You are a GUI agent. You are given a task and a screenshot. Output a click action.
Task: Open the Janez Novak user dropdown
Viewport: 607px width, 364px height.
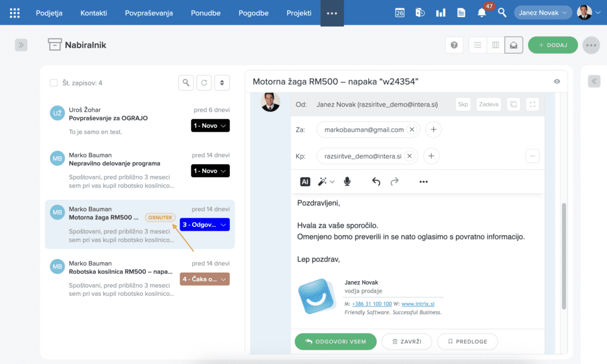click(542, 12)
